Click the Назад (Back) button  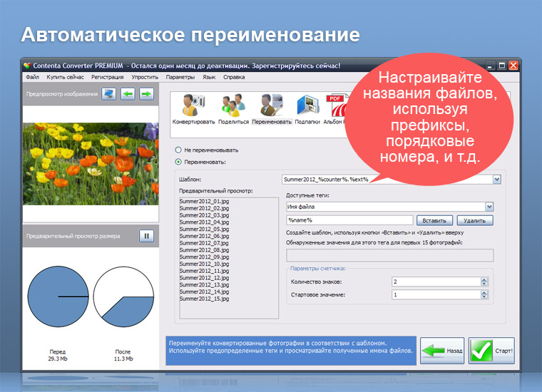[442, 351]
